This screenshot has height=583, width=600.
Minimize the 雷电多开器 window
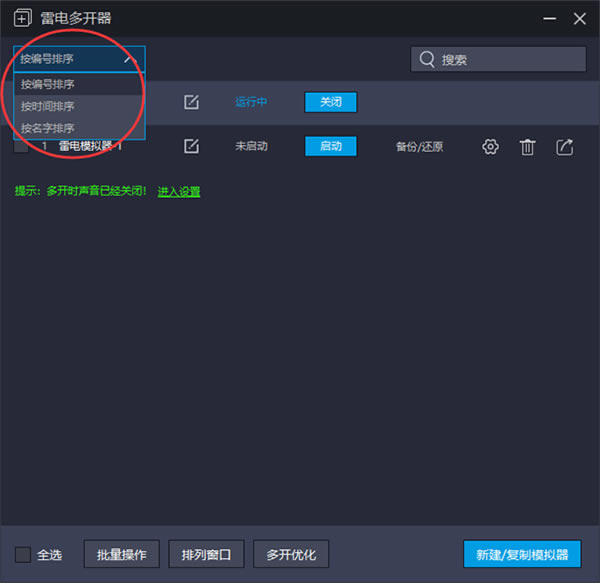(x=549, y=18)
